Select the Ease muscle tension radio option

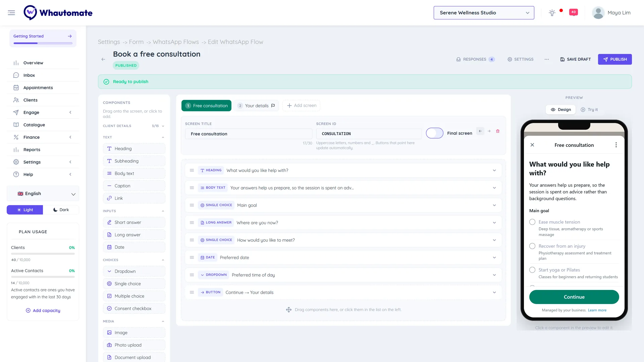click(532, 222)
